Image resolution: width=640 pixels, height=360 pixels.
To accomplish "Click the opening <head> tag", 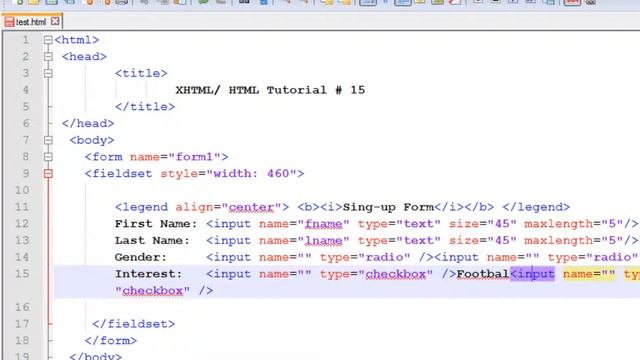I will point(84,56).
